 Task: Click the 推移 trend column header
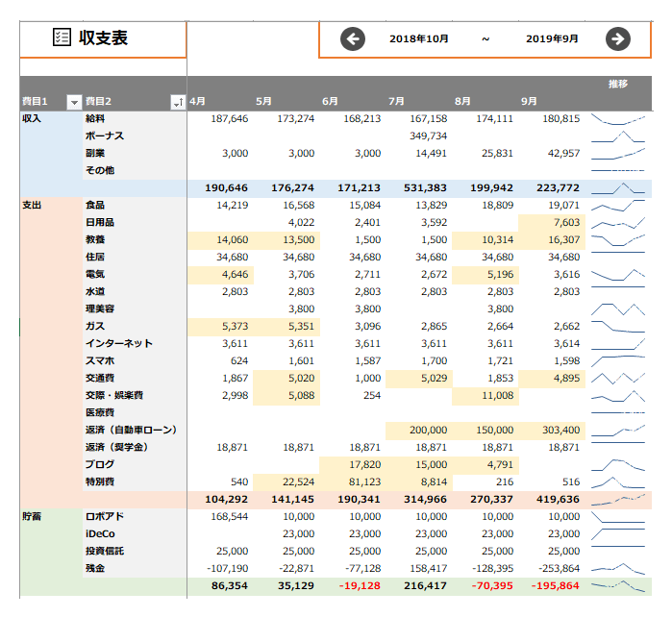click(618, 84)
